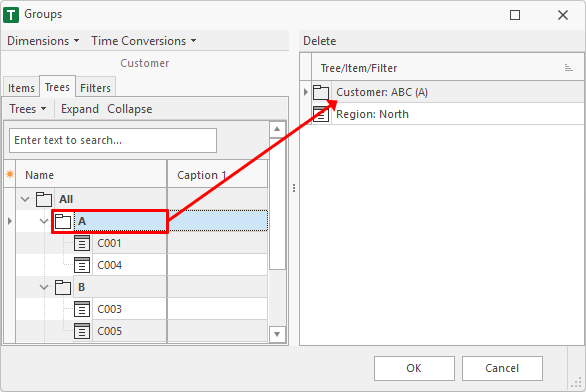Click Delete in the right panel

(320, 41)
